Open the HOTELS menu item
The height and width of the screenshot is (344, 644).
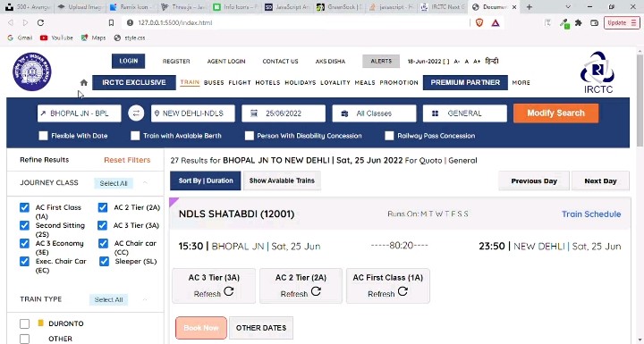click(x=267, y=82)
